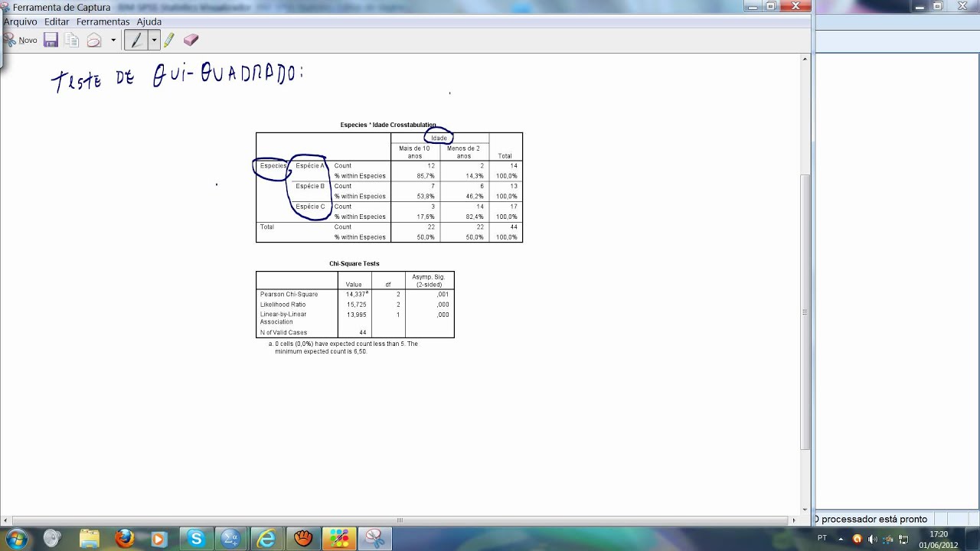Viewport: 980px width, 551px height.
Task: Click the Snipping Tool taskbar button
Action: (x=374, y=539)
